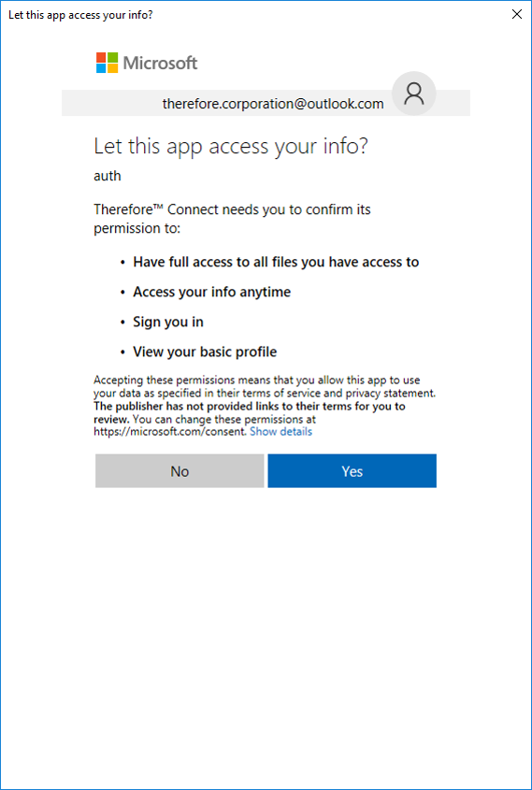Viewport: 532px width, 790px height.
Task: Click the 'Sign you in' permission item
Action: [168, 322]
